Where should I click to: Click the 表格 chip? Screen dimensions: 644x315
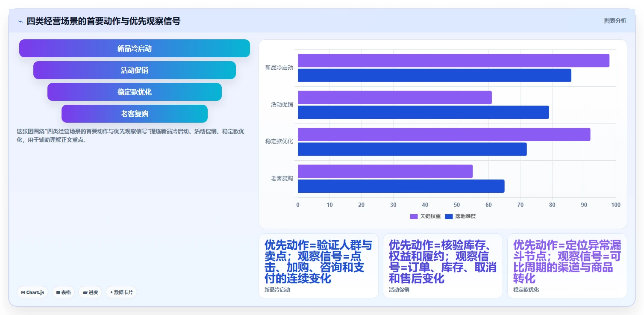pos(63,292)
